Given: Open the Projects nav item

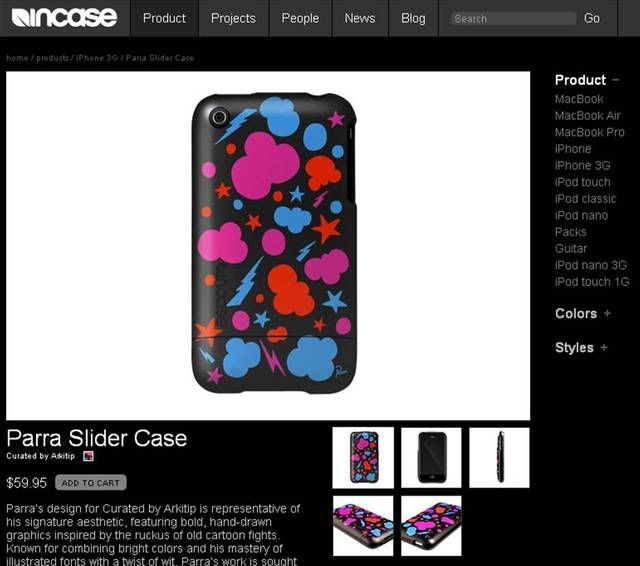Looking at the screenshot, I should tap(233, 18).
